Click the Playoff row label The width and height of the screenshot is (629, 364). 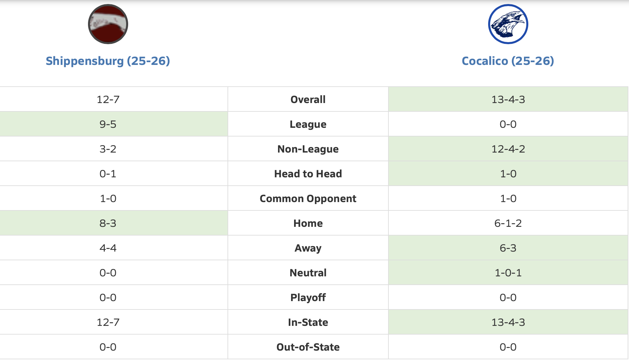pos(308,297)
